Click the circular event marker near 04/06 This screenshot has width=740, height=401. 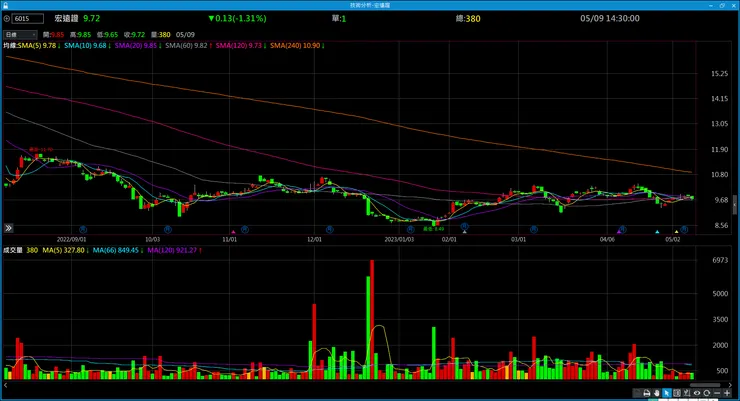pyautogui.click(x=622, y=229)
